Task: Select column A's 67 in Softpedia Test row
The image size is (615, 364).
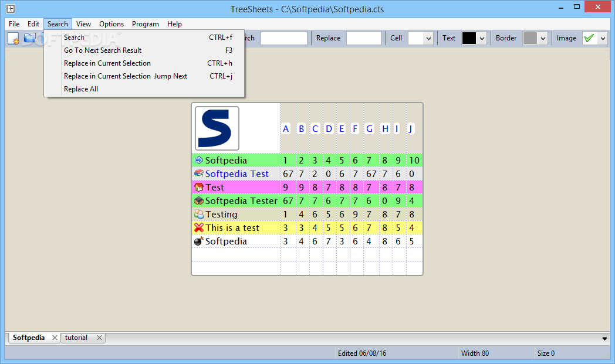Action: tap(288, 174)
